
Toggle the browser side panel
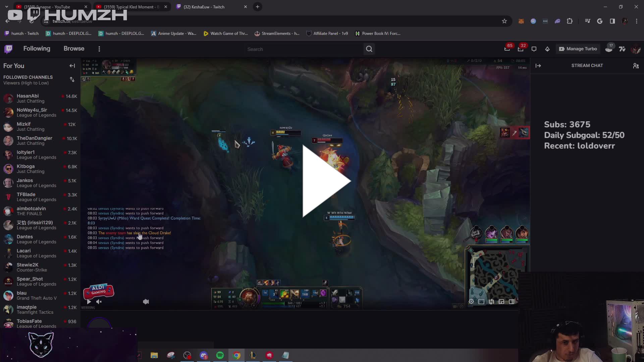pyautogui.click(x=612, y=21)
